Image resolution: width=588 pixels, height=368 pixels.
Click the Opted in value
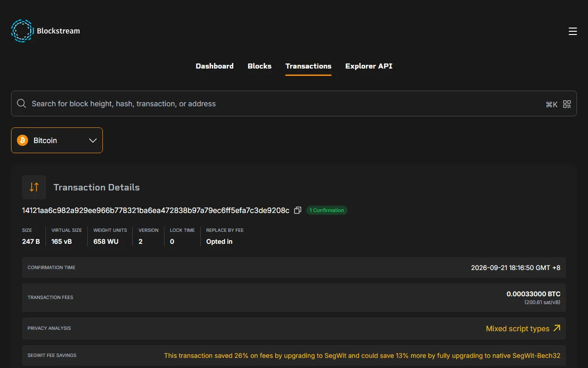[x=219, y=241]
